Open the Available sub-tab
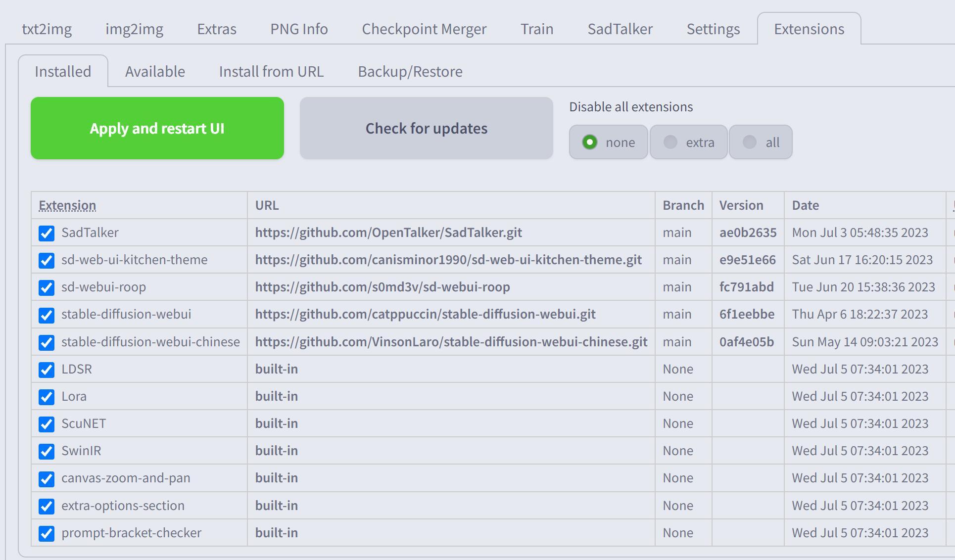The width and height of the screenshot is (955, 560). point(155,71)
